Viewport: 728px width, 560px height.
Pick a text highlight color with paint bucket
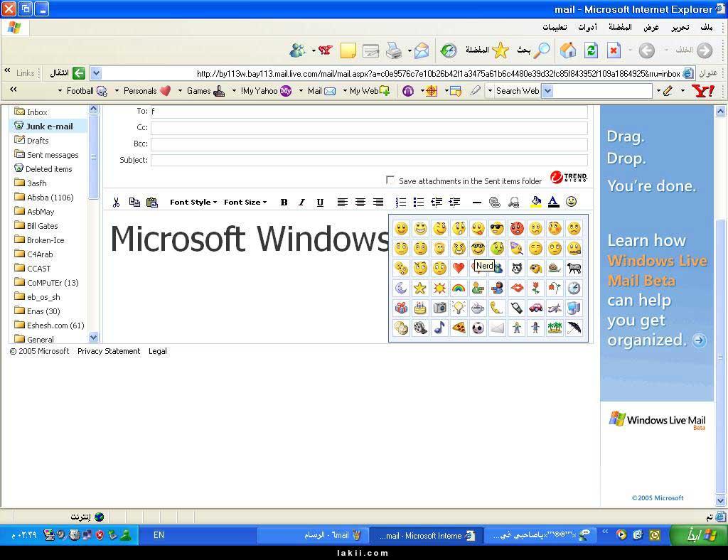point(536,202)
